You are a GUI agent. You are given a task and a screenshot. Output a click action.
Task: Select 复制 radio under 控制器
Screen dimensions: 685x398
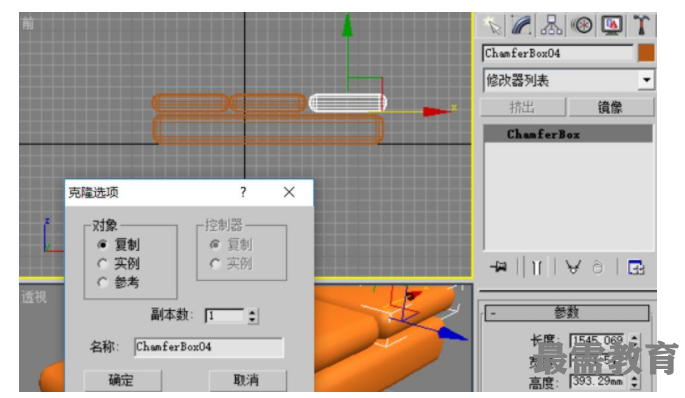point(215,245)
